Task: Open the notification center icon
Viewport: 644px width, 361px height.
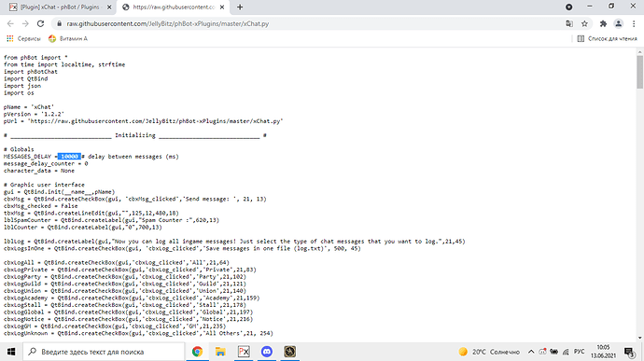Action: (629, 352)
